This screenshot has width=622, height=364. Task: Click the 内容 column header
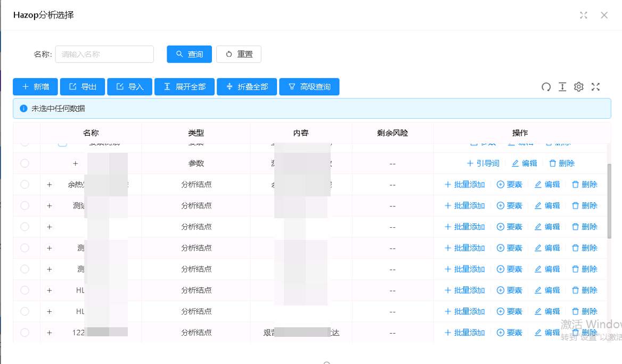tap(301, 133)
